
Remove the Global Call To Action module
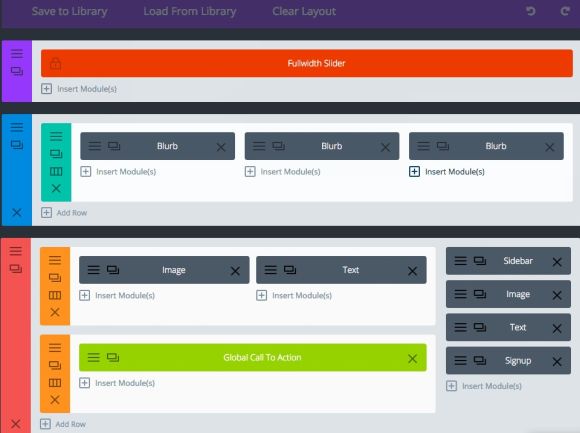(x=412, y=358)
